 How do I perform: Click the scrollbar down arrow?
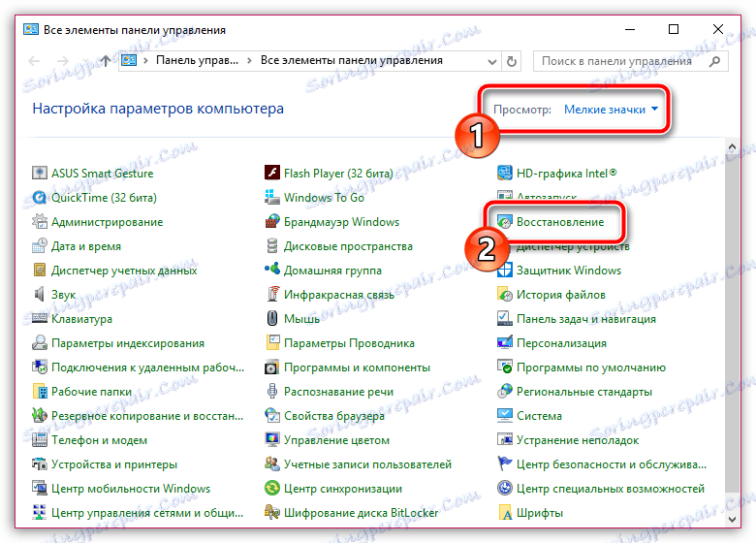[732, 520]
